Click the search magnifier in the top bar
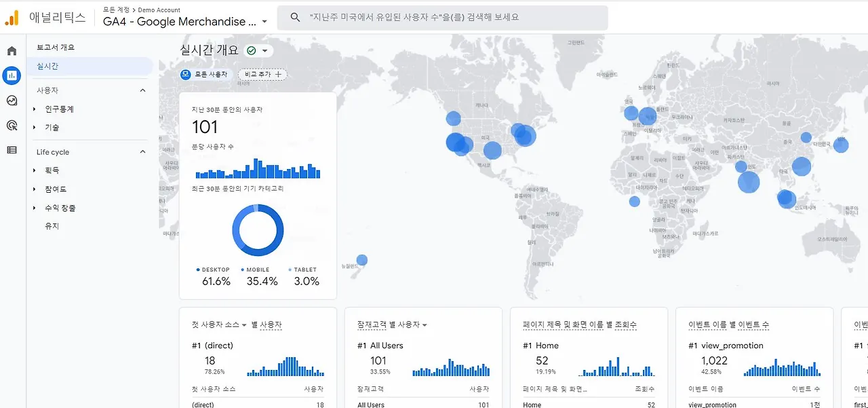 coord(294,18)
